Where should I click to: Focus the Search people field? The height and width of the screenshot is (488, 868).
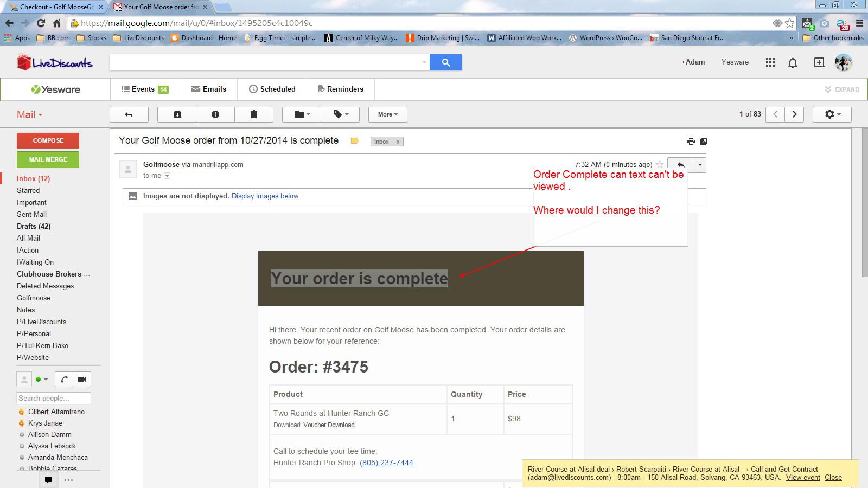[53, 398]
